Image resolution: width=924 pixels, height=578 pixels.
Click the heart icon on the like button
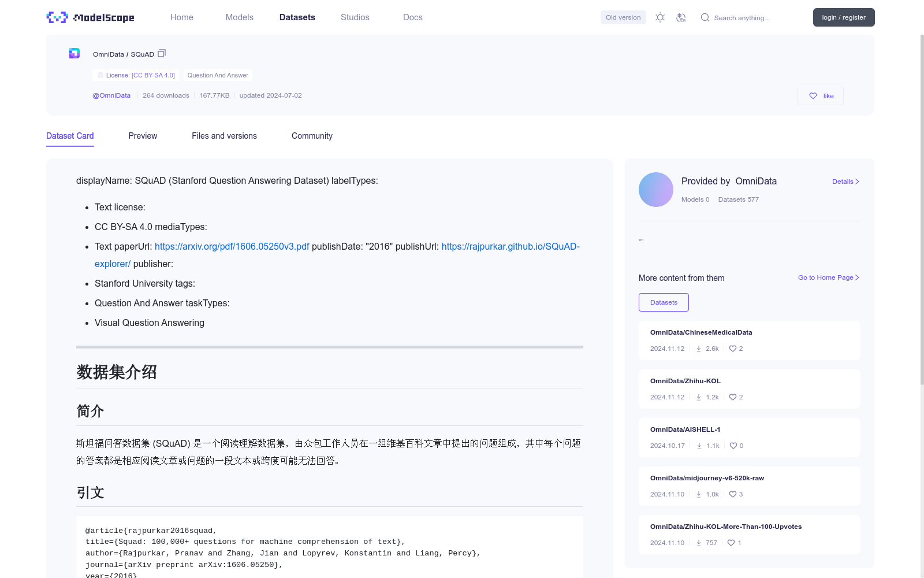(x=813, y=96)
